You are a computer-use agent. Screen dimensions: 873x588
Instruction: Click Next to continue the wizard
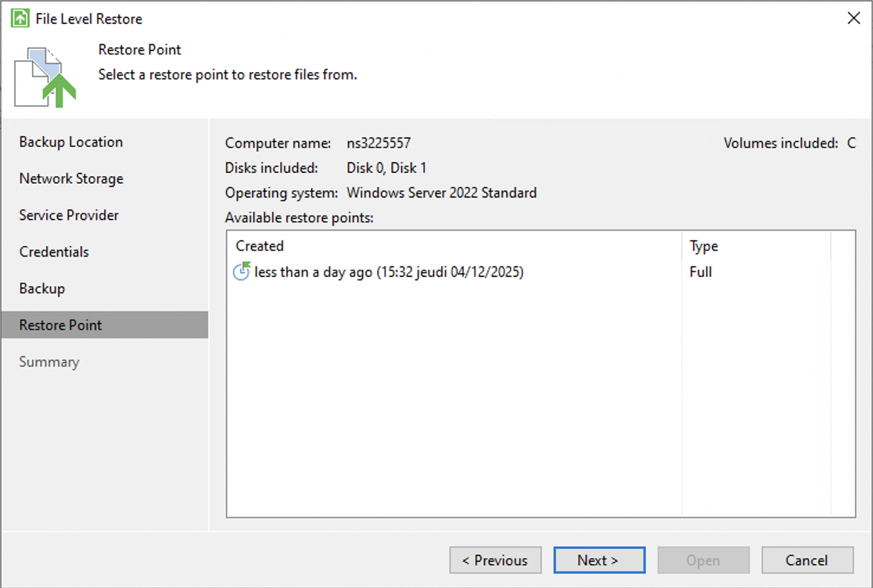tap(599, 560)
